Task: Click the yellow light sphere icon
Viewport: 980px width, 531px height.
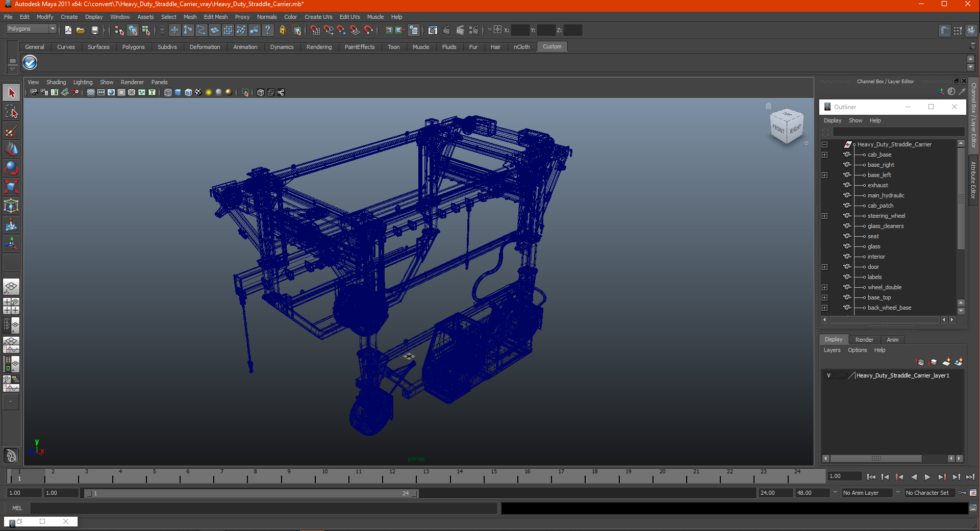Action: 209,92
